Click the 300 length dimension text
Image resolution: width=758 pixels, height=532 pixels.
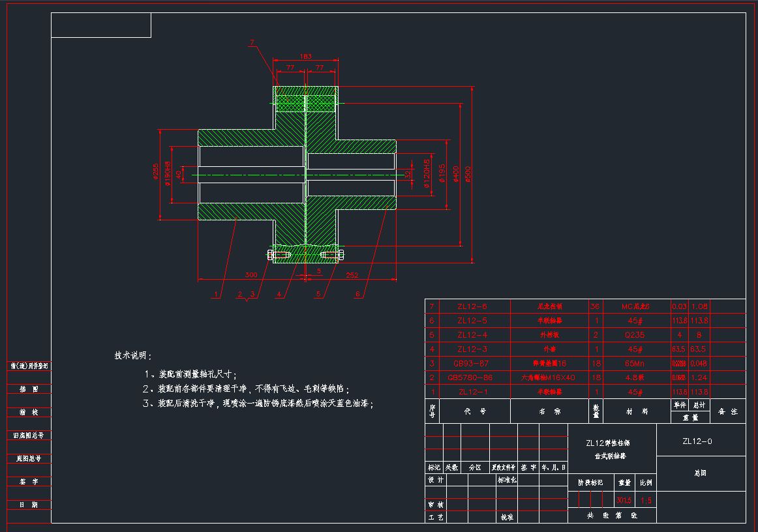[x=250, y=274]
